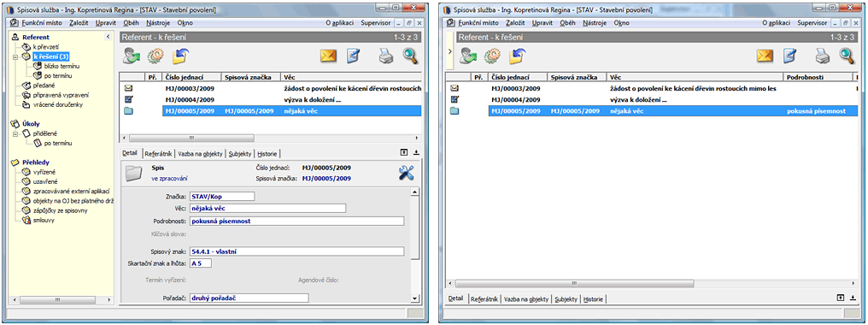Click folder icon on row MJ/00005/2009, right window
868x325 pixels.
455,111
